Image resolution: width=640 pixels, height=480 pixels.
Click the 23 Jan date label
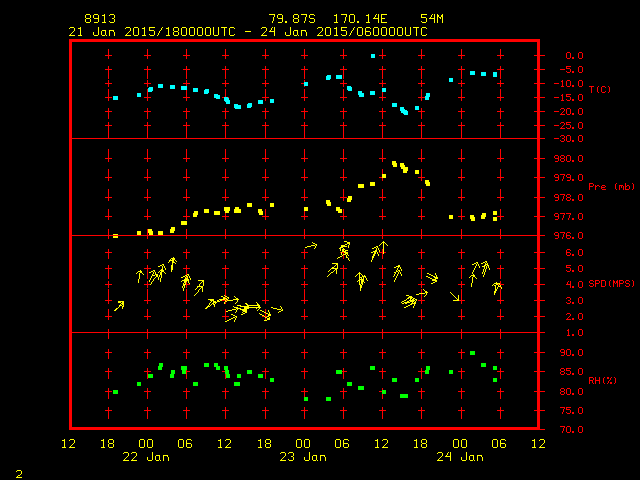(303, 457)
